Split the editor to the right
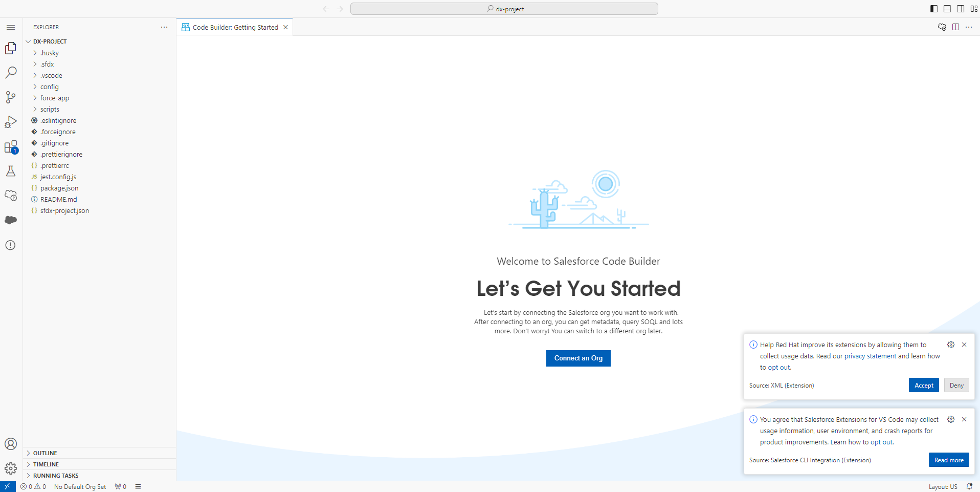 pos(955,27)
